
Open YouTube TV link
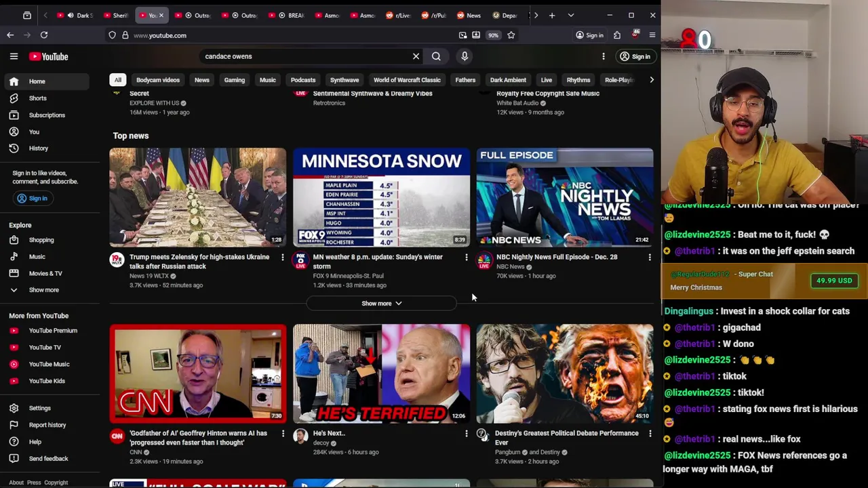[44, 347]
